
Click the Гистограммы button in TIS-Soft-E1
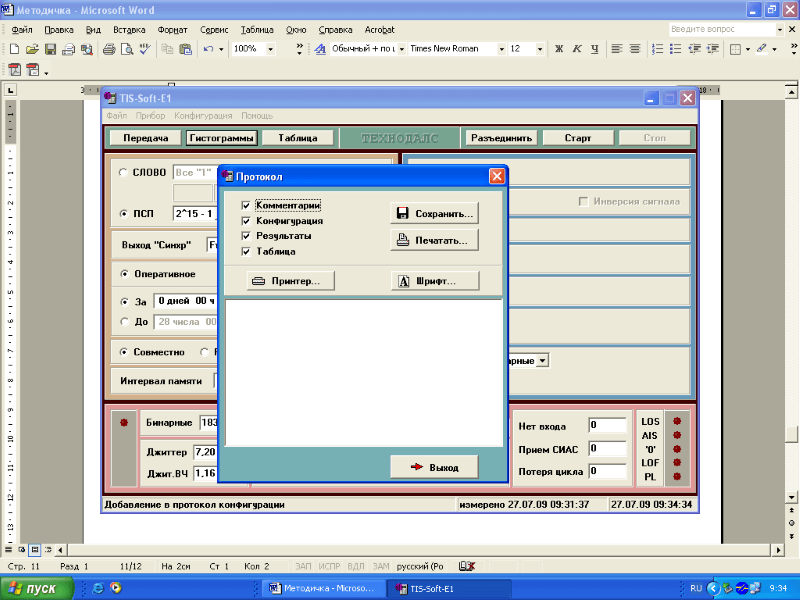tap(221, 138)
